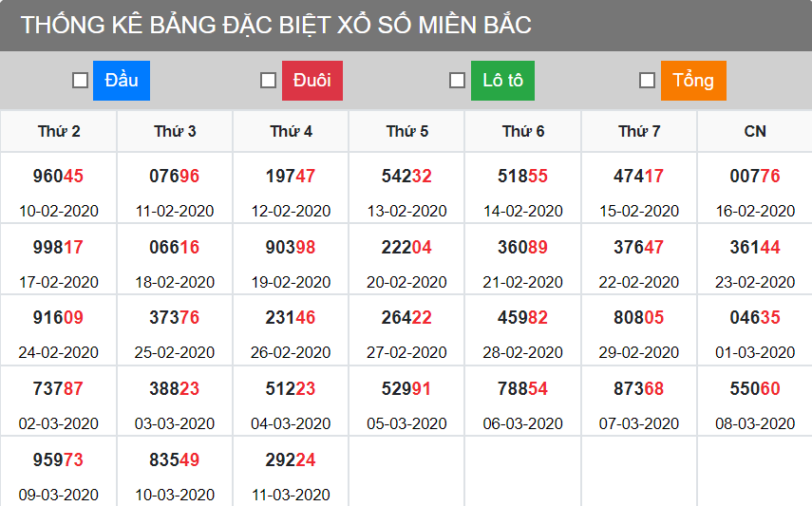Select the green Lô tô button

click(x=502, y=81)
